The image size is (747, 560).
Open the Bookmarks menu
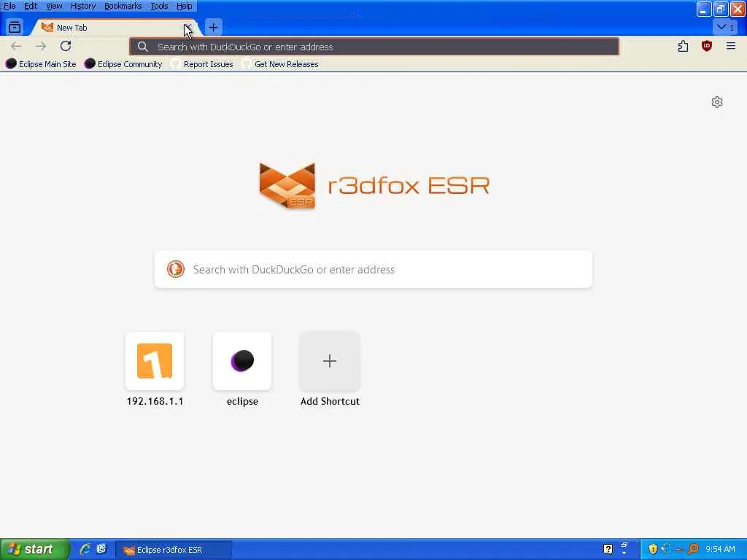123,6
